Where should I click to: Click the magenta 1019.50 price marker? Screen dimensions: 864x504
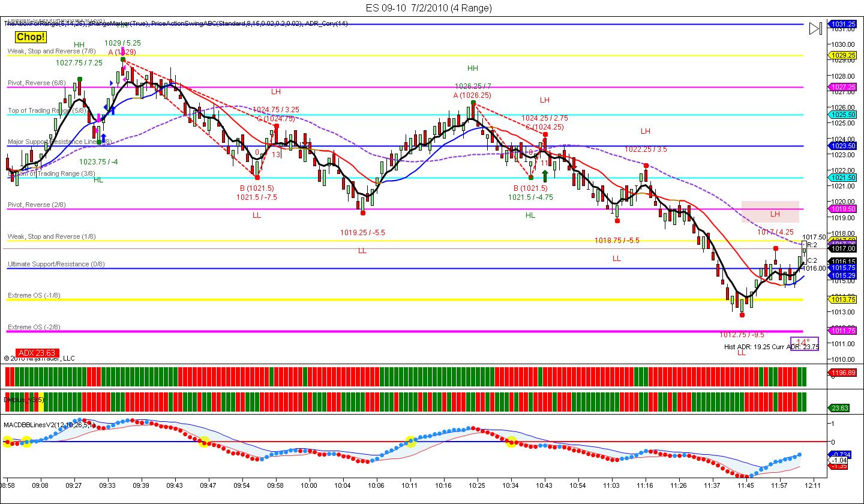point(844,209)
